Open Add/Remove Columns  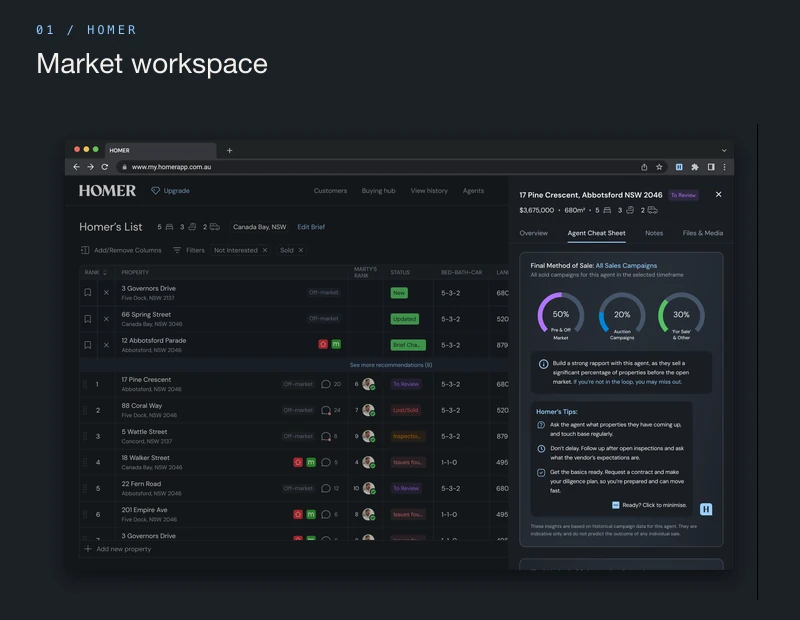click(121, 250)
